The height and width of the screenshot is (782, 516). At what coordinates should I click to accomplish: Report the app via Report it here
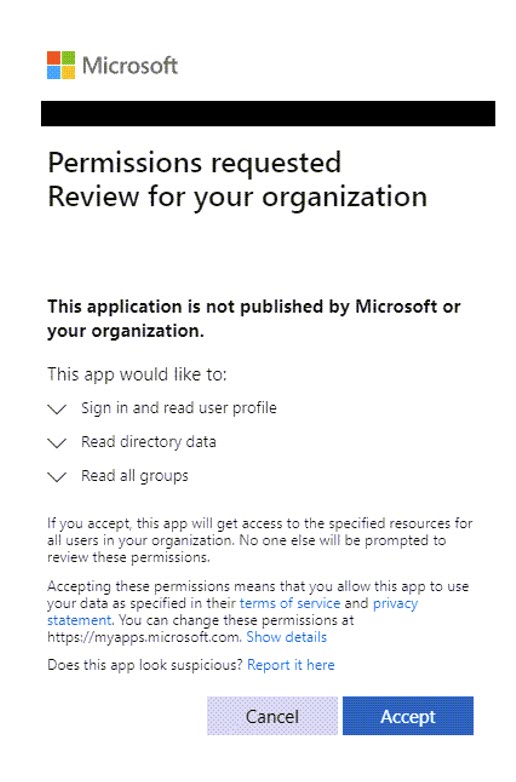291,665
